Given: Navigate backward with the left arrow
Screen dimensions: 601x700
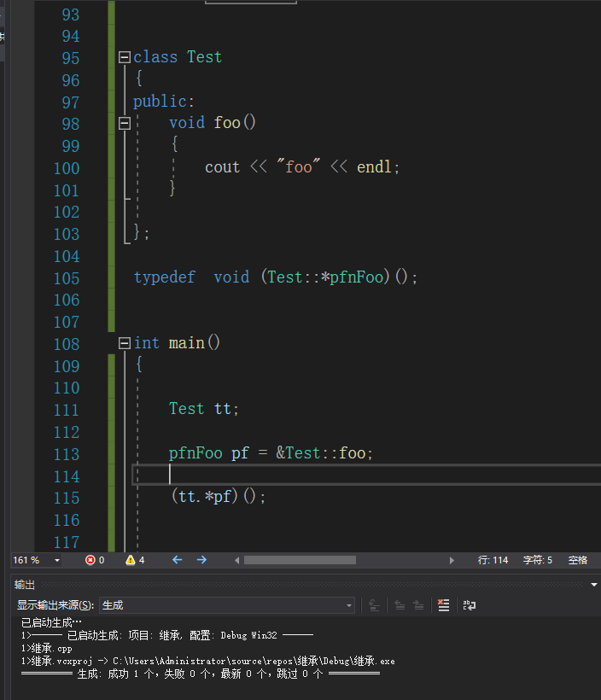Looking at the screenshot, I should click(178, 560).
